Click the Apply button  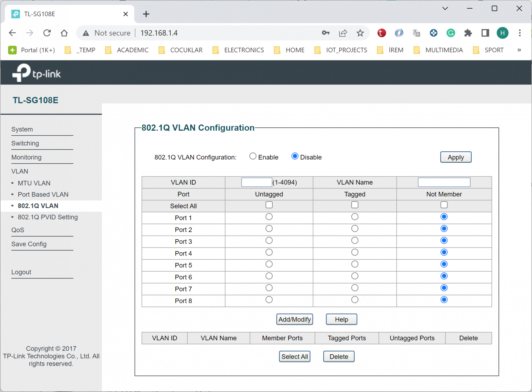pos(456,157)
